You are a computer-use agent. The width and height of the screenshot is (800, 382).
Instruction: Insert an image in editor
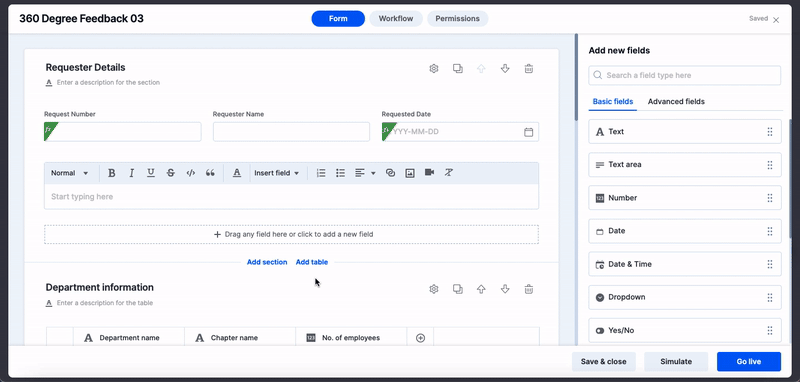[410, 173]
